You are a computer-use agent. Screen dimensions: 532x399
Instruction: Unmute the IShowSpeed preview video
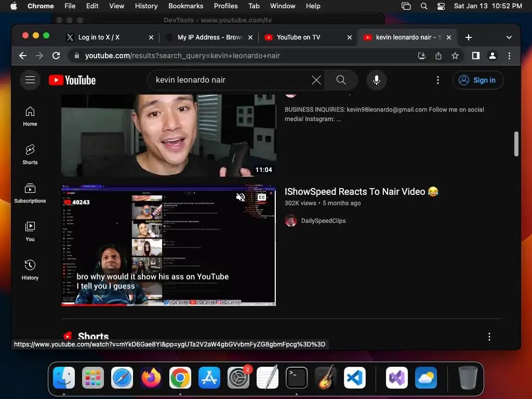click(x=241, y=197)
